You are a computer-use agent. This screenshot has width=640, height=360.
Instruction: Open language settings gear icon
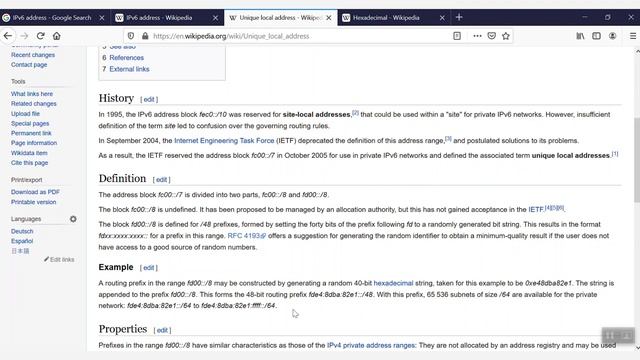point(73,219)
